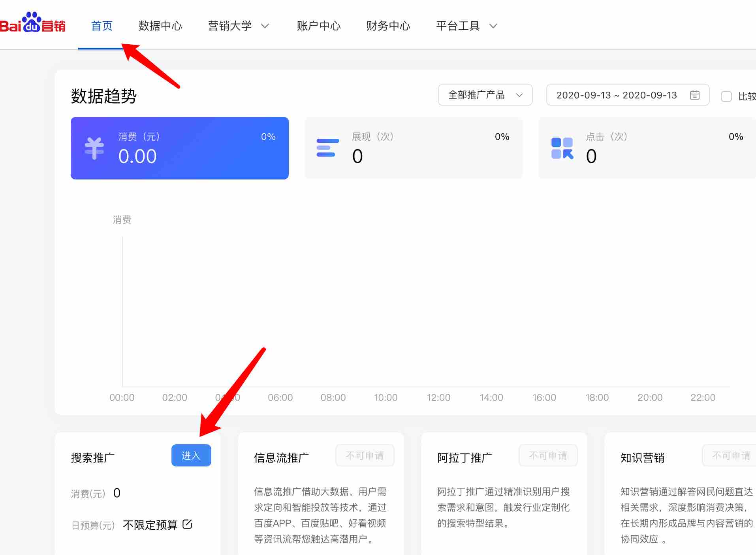Click 不可申请 button for 信息流推广

click(x=365, y=456)
